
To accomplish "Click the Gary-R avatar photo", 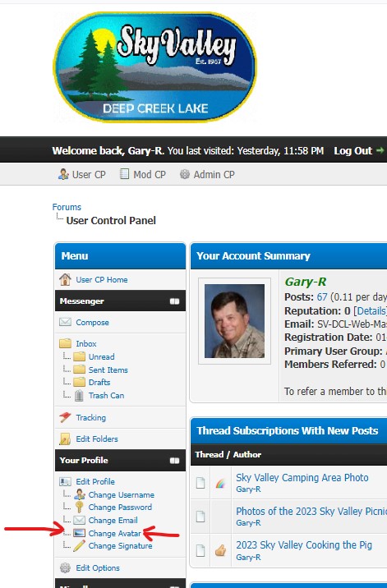I will tap(234, 321).
